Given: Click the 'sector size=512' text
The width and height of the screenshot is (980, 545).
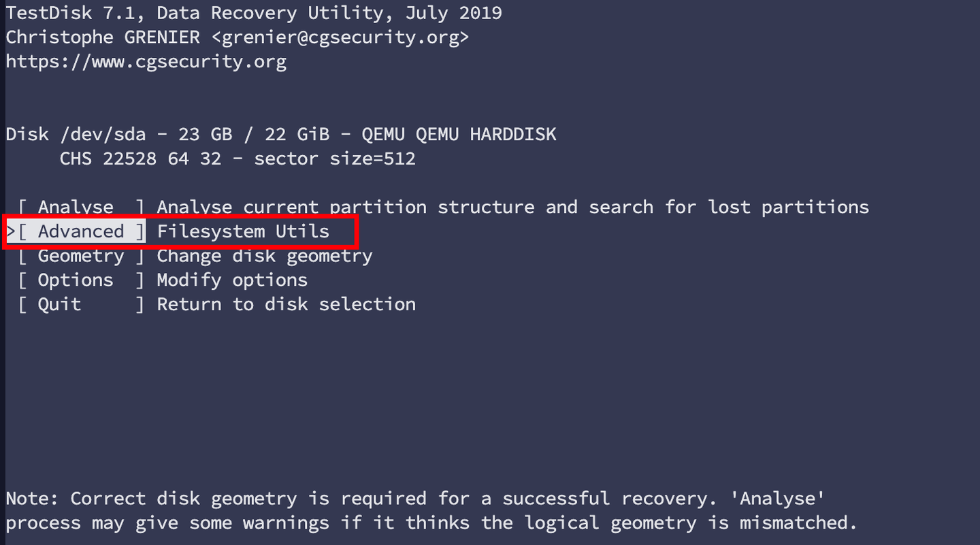Looking at the screenshot, I should coord(335,159).
